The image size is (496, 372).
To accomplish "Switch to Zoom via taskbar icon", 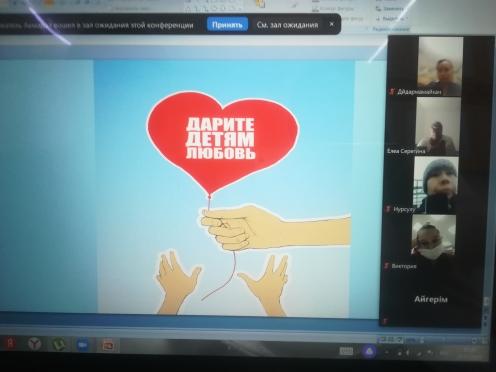I will tap(82, 345).
